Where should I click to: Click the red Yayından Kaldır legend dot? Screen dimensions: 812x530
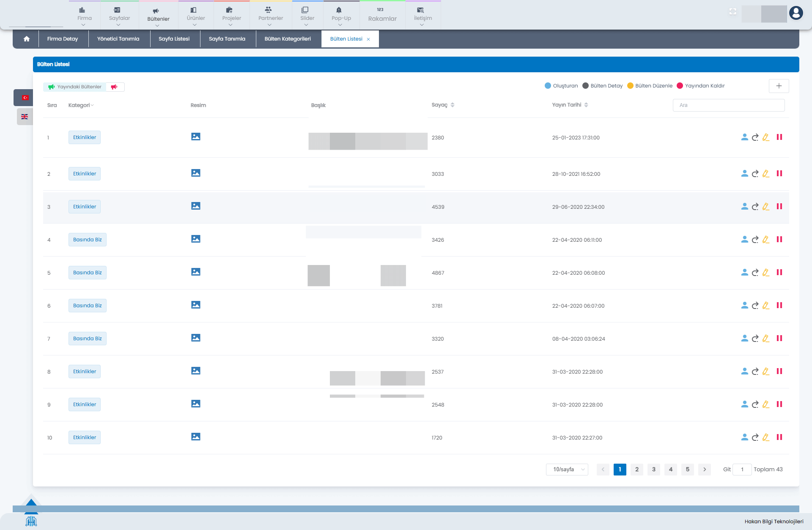click(680, 86)
